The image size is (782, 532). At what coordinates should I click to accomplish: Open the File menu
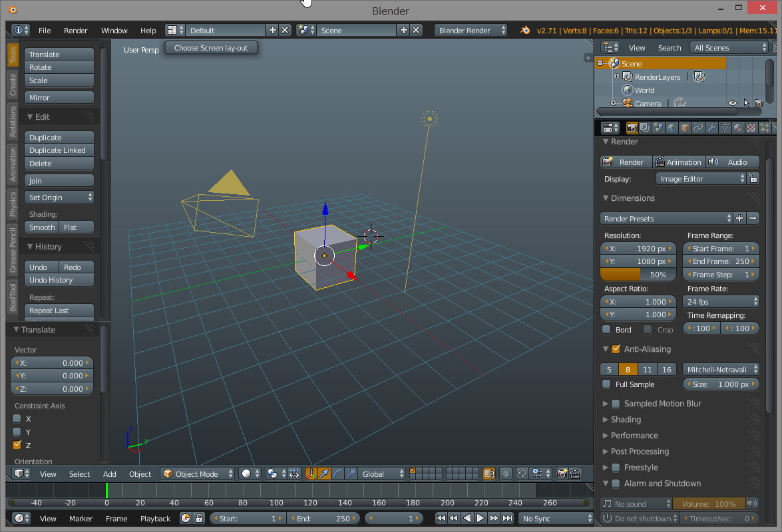pos(45,31)
